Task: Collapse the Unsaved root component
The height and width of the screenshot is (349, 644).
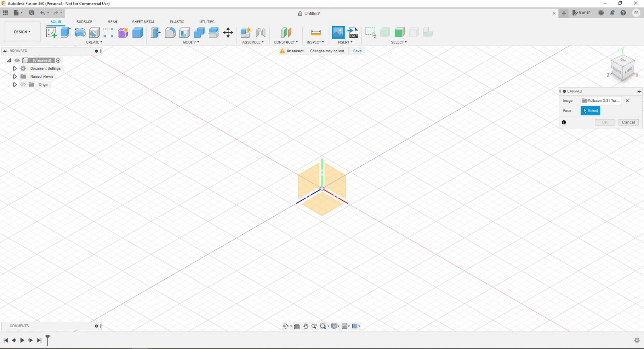Action: pyautogui.click(x=9, y=60)
